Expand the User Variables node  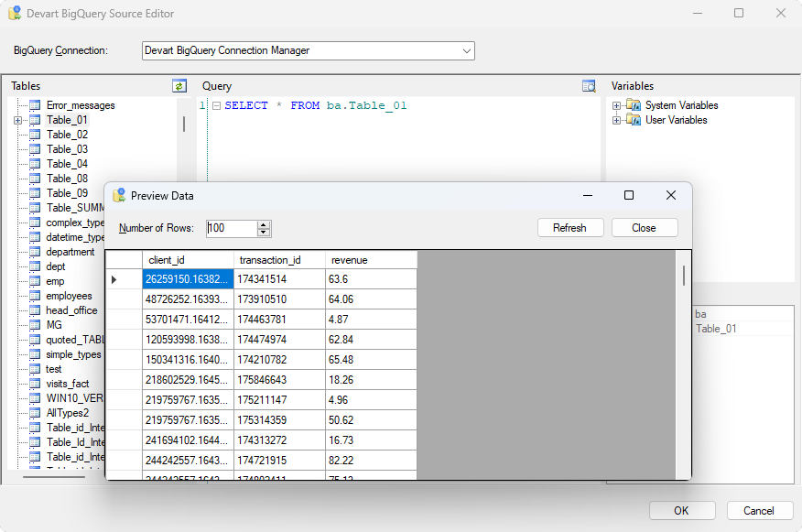[617, 120]
